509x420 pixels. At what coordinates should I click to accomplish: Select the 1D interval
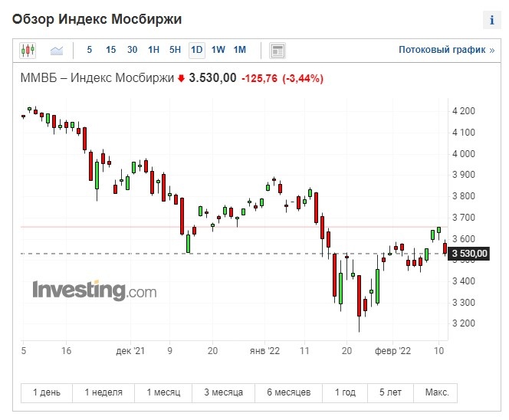pyautogui.click(x=197, y=50)
